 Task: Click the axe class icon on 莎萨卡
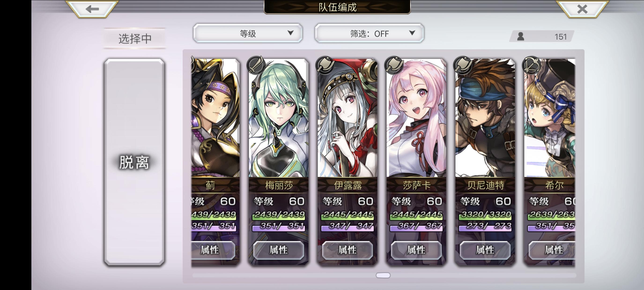click(394, 65)
